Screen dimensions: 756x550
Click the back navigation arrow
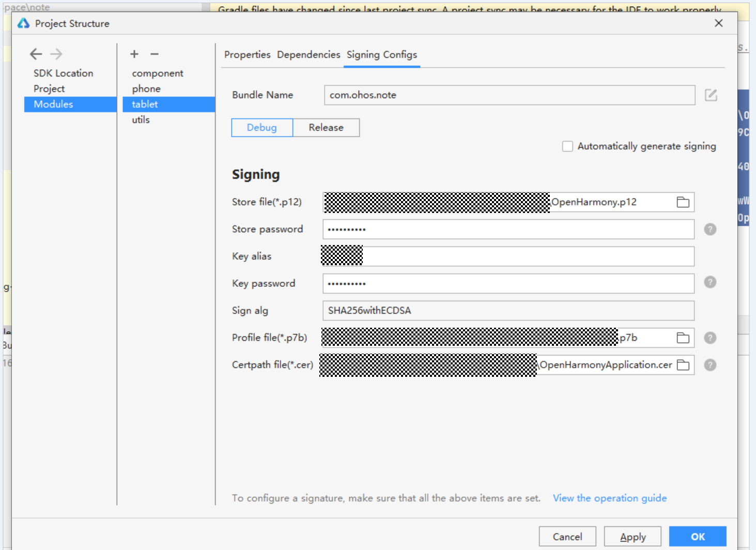pyautogui.click(x=36, y=54)
